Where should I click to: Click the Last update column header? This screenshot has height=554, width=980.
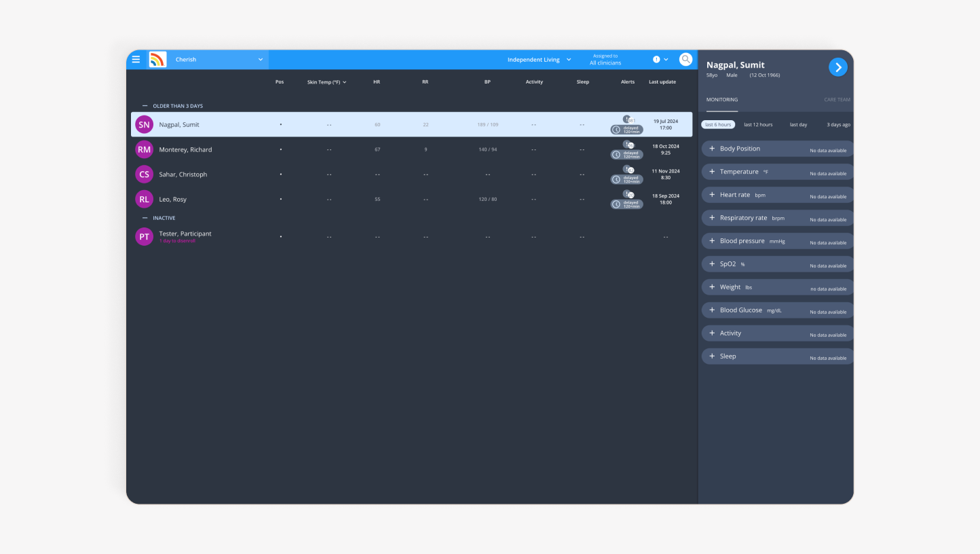pos(662,82)
